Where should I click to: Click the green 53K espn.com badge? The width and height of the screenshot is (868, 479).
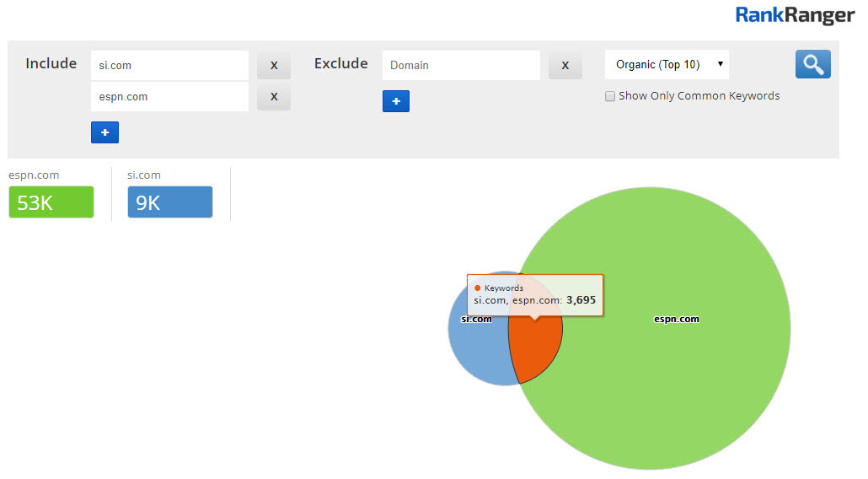[51, 202]
